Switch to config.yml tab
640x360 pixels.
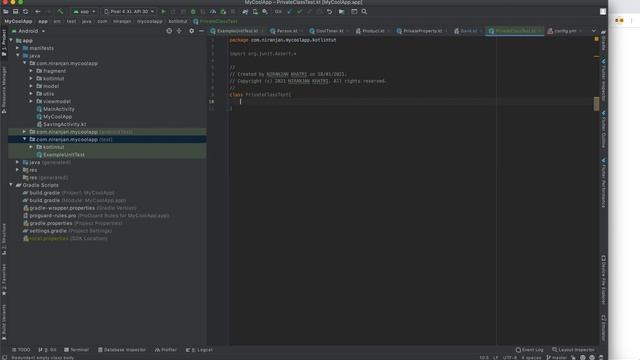[564, 31]
